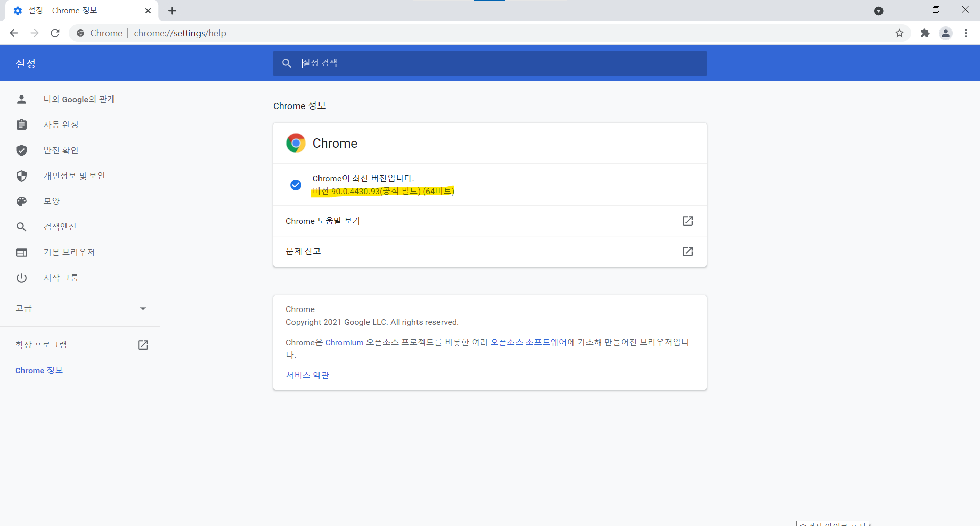Restore down the Chrome window
This screenshot has height=526, width=980.
pyautogui.click(x=936, y=10)
